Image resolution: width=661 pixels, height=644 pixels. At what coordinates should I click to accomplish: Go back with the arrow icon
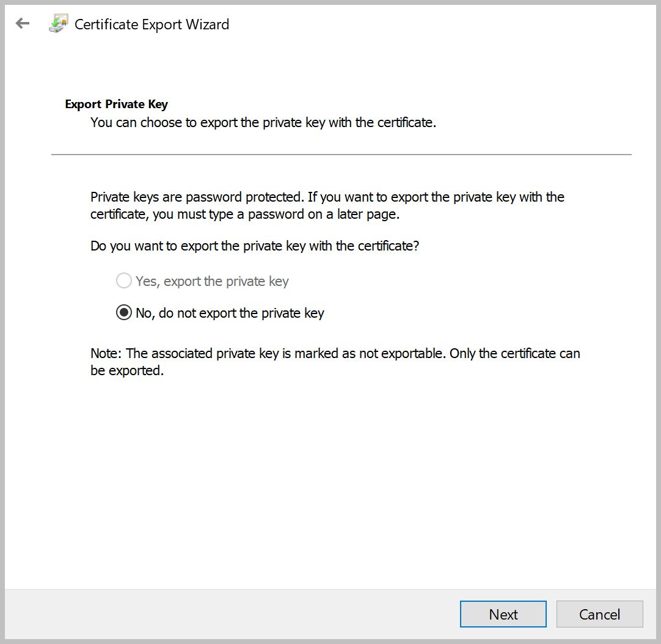tap(23, 24)
